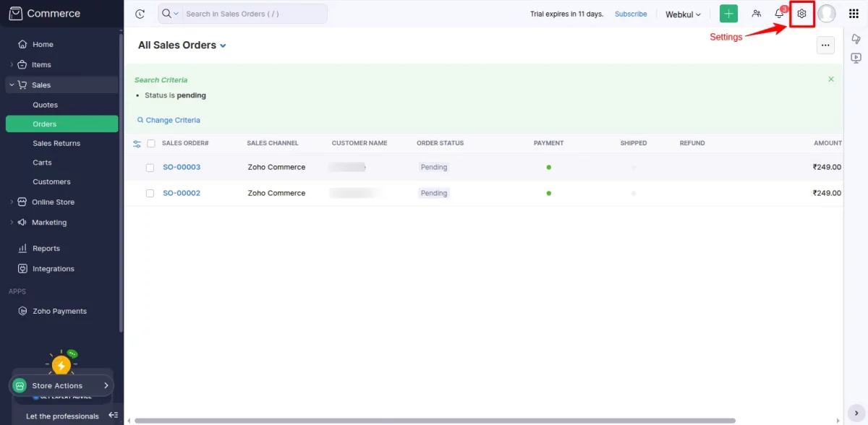Expand the Store Actions menu
This screenshot has height=425, width=868.
106,386
